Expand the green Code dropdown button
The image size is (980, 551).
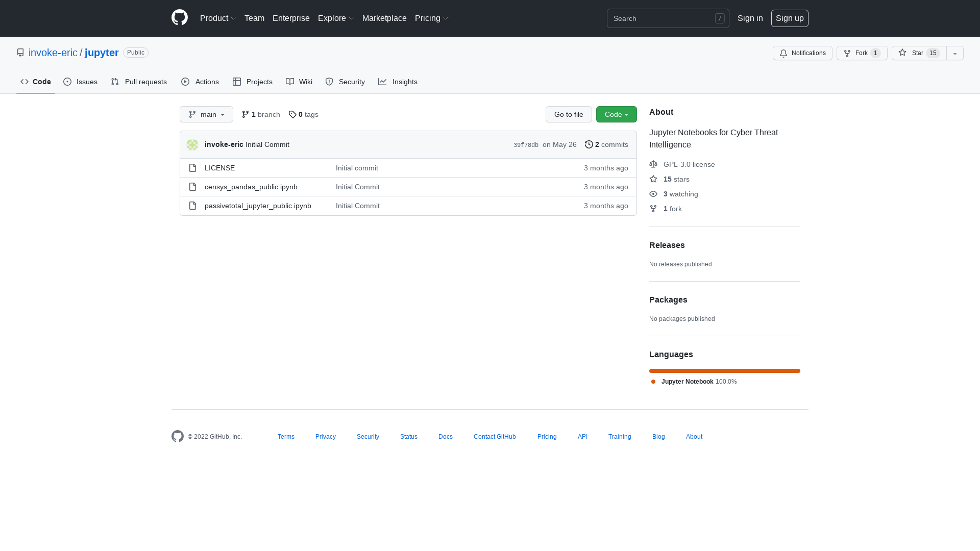tap(617, 114)
